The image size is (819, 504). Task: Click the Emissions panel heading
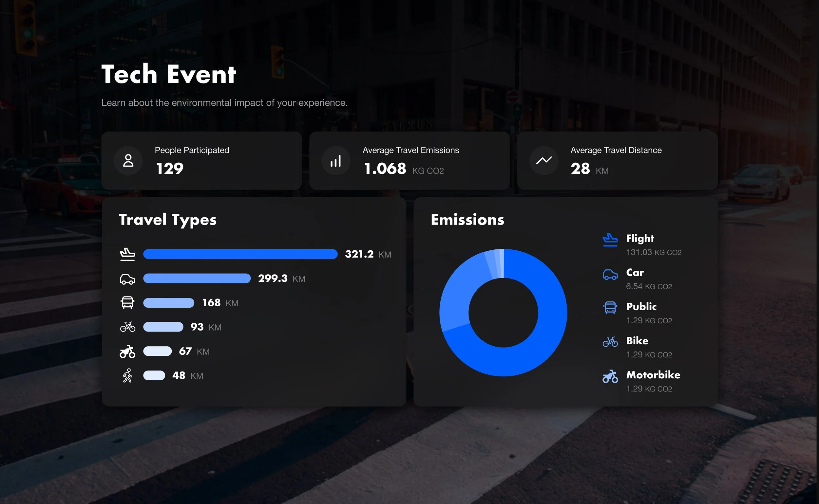[x=467, y=220]
